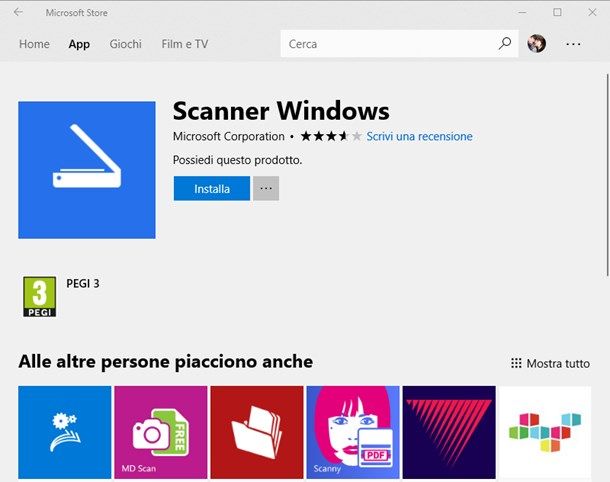Switch to the Giochi tab
Viewport: 610px width, 482px height.
[125, 44]
